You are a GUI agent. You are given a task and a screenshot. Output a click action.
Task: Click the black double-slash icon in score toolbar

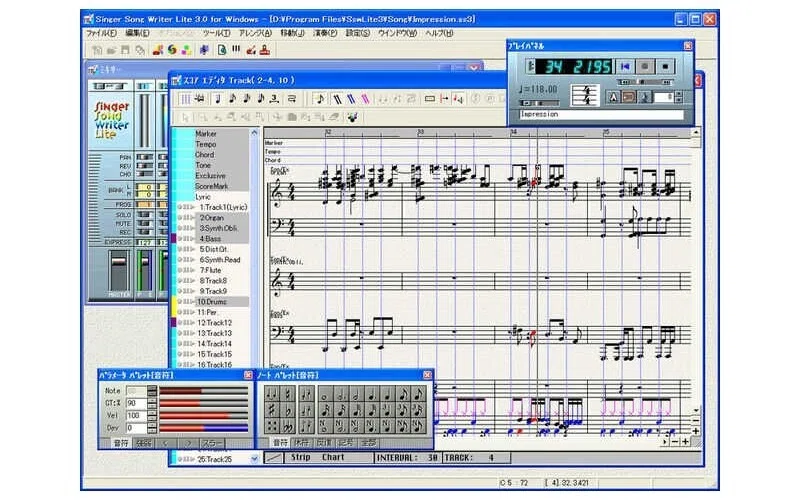click(337, 98)
